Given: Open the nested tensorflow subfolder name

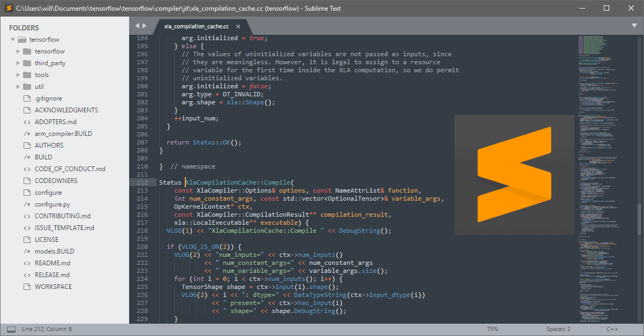Looking at the screenshot, I should tap(50, 51).
